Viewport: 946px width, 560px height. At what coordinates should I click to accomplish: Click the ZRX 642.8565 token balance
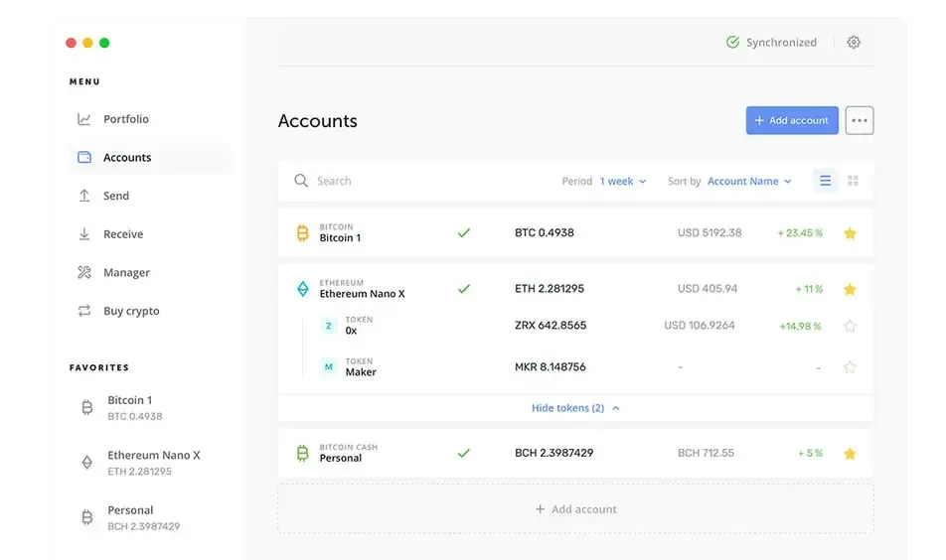tap(551, 326)
